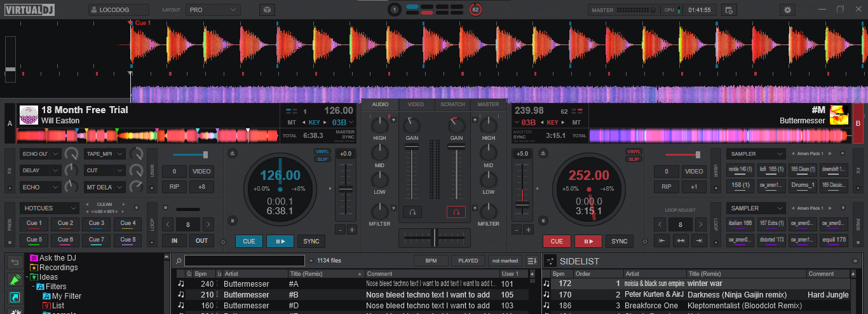Toggle left deck headphone cue button

[413, 212]
